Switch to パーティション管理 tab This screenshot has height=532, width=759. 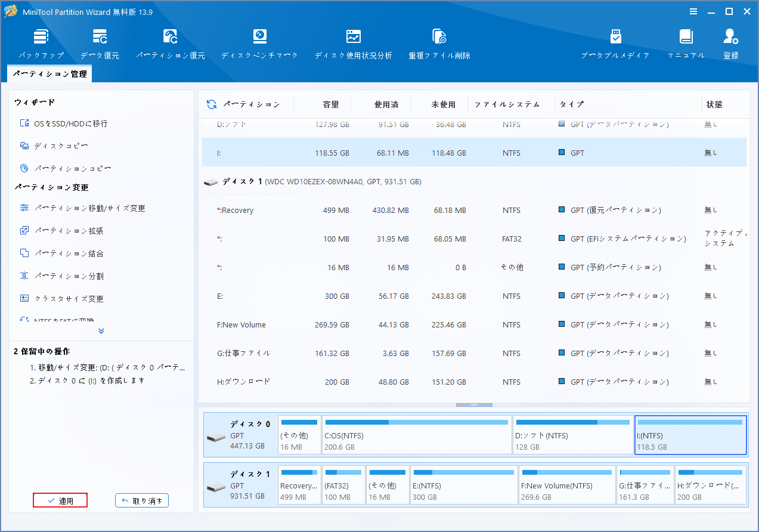click(50, 74)
